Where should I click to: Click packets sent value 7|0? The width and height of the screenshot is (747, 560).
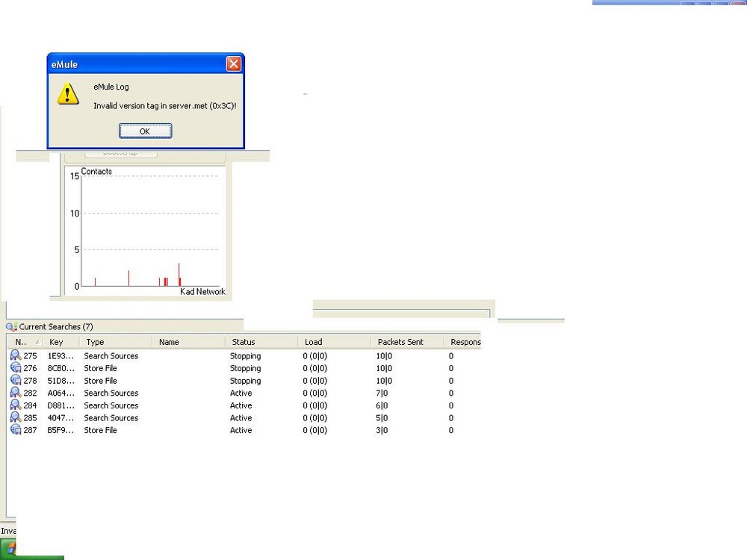tap(382, 393)
